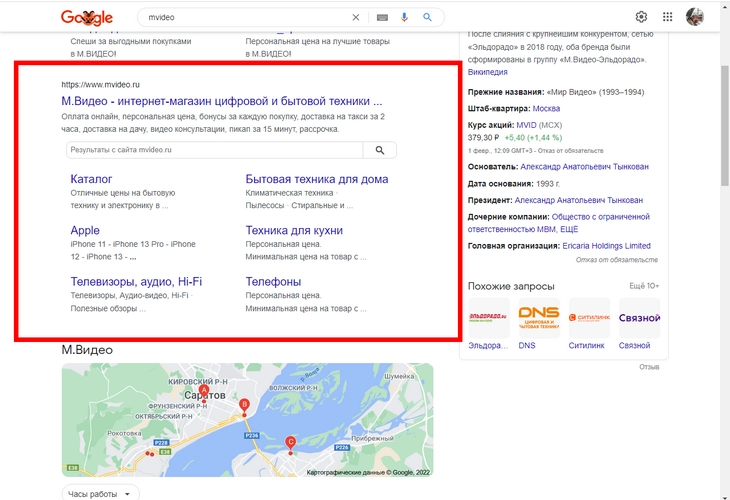
Task: Click the М.Видео local results heading
Action: [87, 350]
